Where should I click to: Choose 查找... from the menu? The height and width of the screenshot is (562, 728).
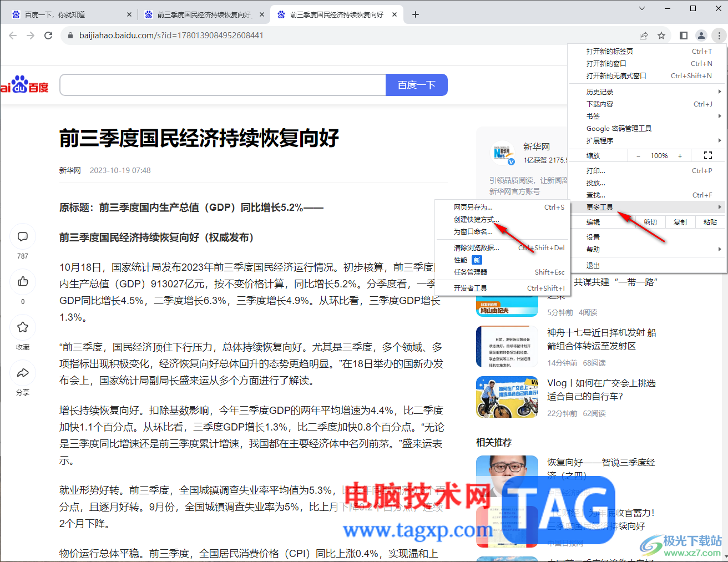coord(647,195)
